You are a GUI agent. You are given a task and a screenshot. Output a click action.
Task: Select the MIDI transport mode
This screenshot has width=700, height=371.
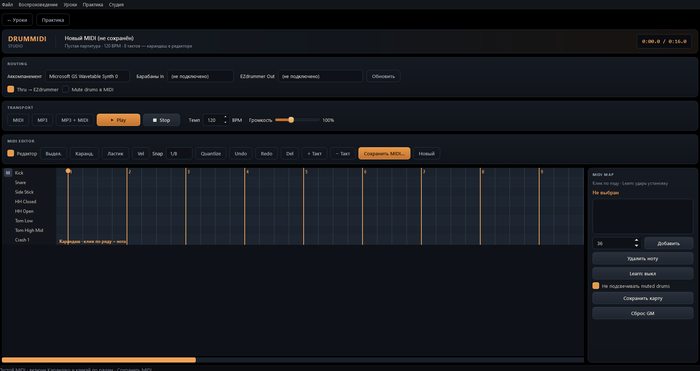coord(18,120)
